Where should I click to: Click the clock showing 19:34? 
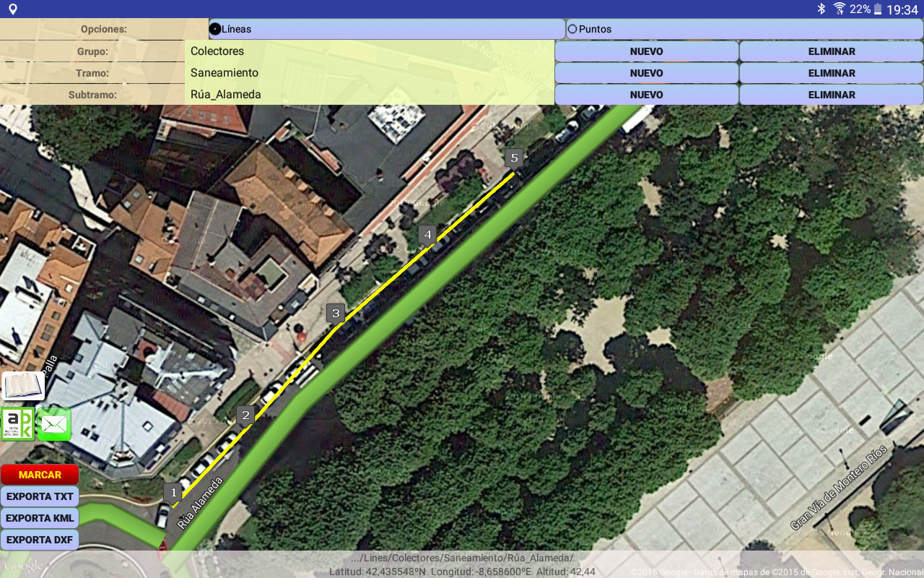pyautogui.click(x=902, y=9)
